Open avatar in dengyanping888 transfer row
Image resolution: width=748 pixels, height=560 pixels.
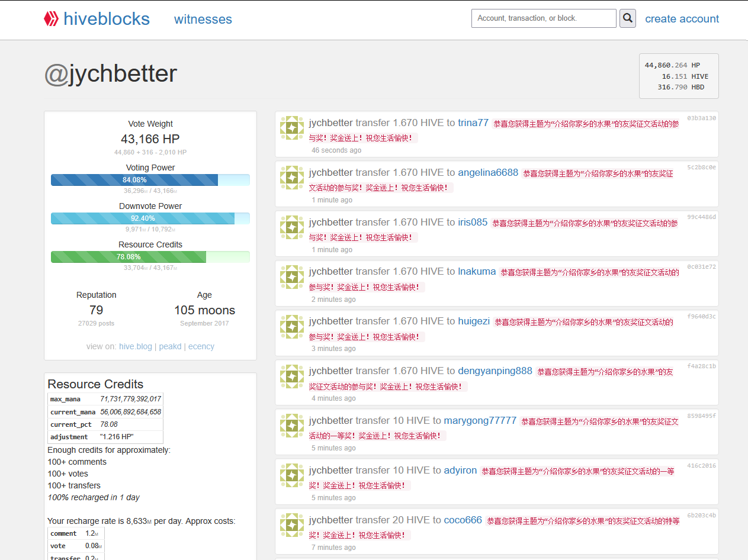tap(291, 376)
